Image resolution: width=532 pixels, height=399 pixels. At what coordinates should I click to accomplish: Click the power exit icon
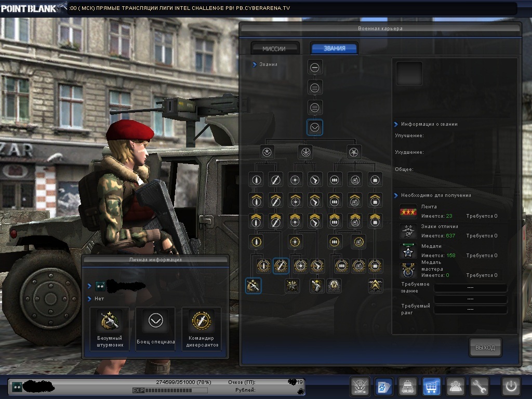pos(511,387)
